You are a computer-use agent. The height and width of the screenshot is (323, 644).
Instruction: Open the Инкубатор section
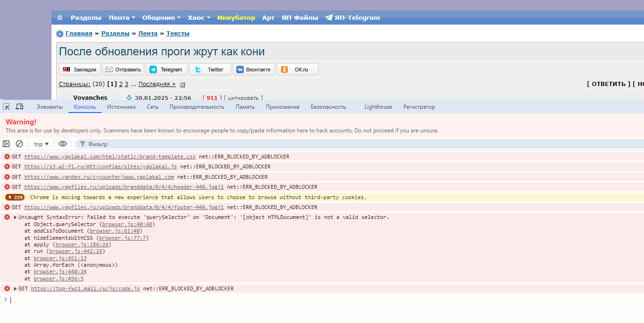[236, 18]
